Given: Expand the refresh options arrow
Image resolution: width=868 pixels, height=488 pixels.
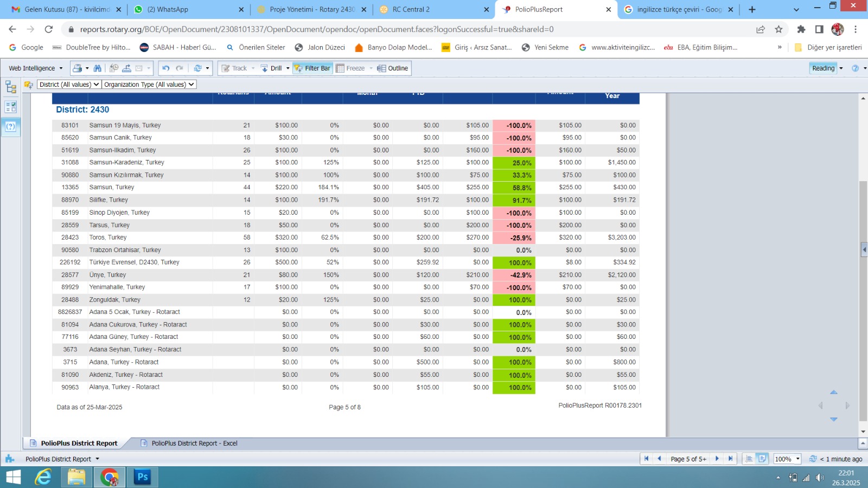Looking at the screenshot, I should (207, 68).
